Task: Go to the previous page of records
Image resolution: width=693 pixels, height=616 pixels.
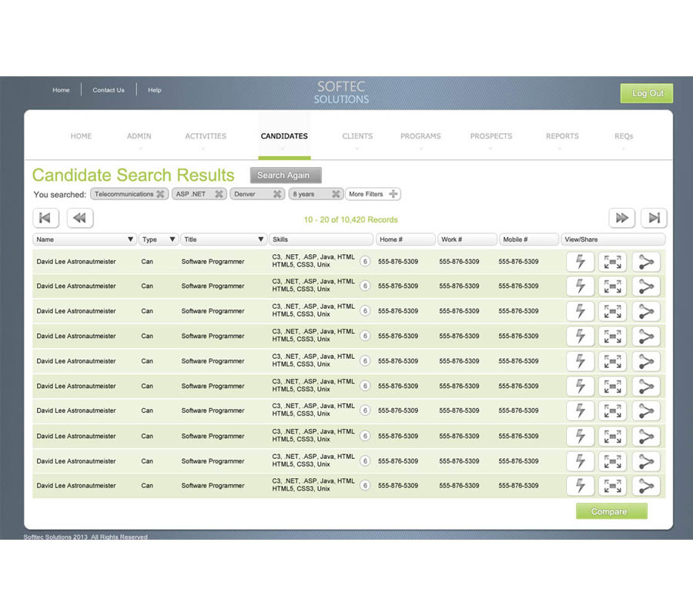Action: tap(79, 218)
